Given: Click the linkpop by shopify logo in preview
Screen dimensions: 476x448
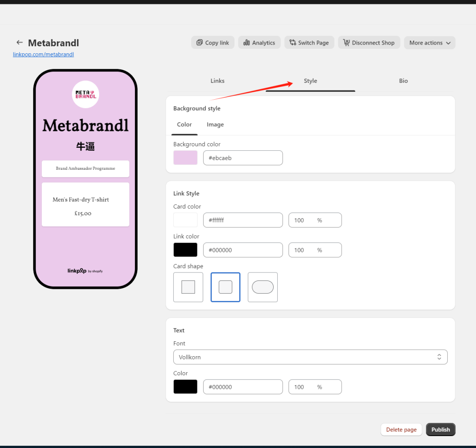Looking at the screenshot, I should [x=85, y=271].
